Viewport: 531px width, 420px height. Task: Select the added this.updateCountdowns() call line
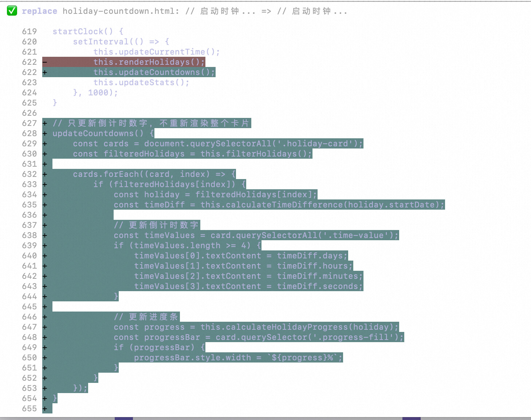click(x=154, y=72)
